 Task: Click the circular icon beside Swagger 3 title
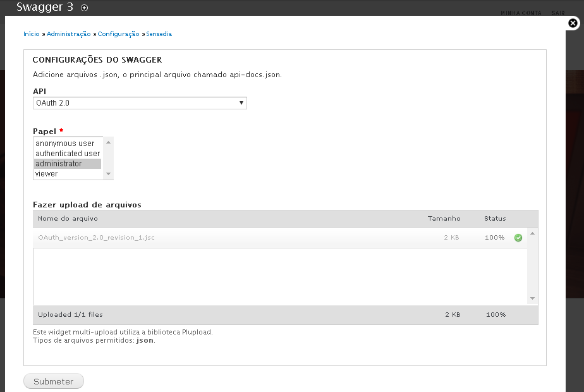85,8
